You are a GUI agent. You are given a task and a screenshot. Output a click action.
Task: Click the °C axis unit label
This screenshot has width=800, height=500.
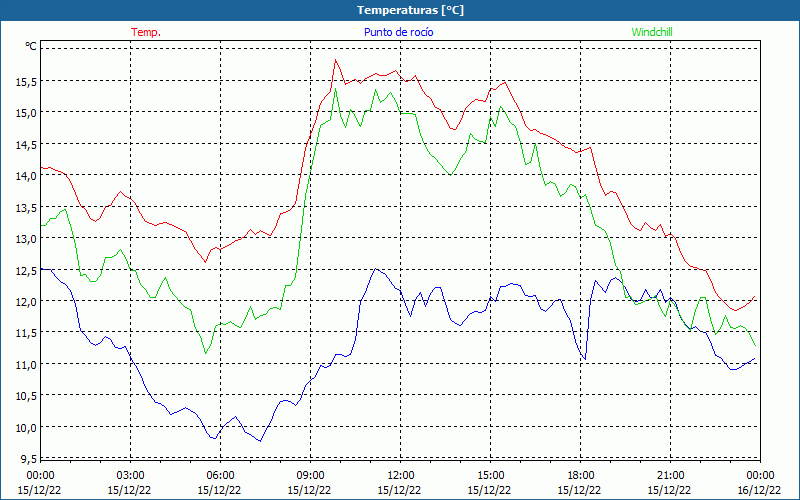pyautogui.click(x=31, y=46)
